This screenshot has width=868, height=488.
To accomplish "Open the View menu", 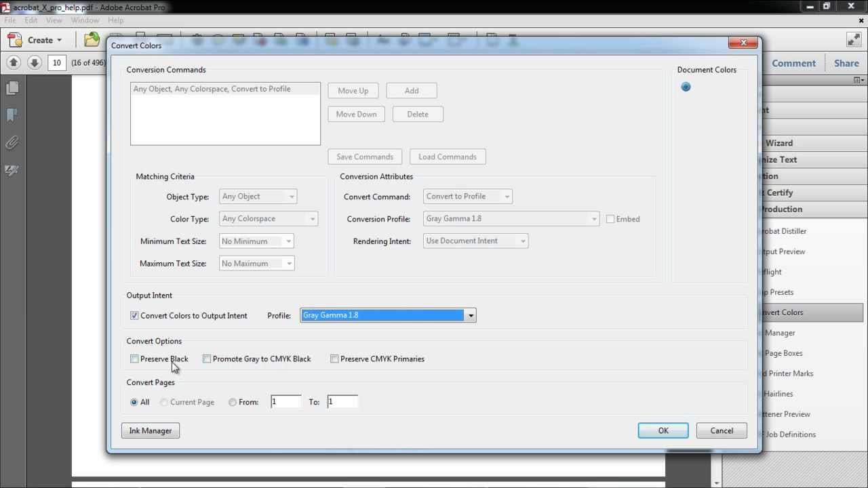I will pyautogui.click(x=54, y=20).
